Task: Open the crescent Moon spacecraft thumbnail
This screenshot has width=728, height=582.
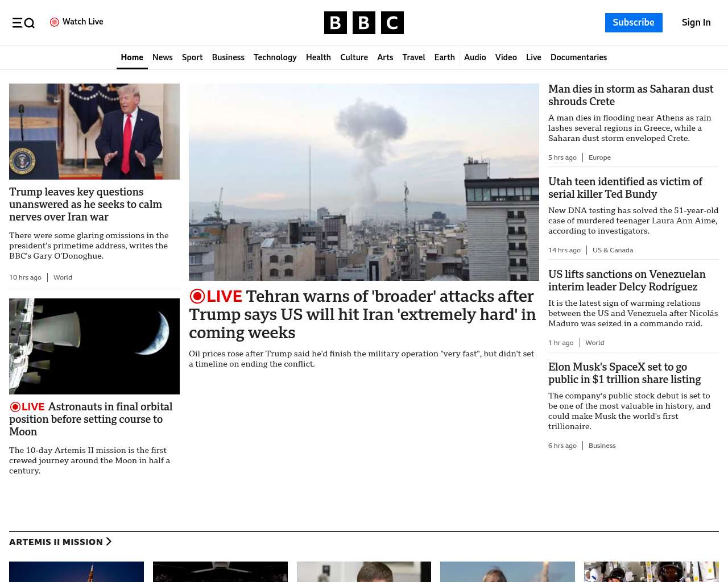Action: [x=94, y=346]
